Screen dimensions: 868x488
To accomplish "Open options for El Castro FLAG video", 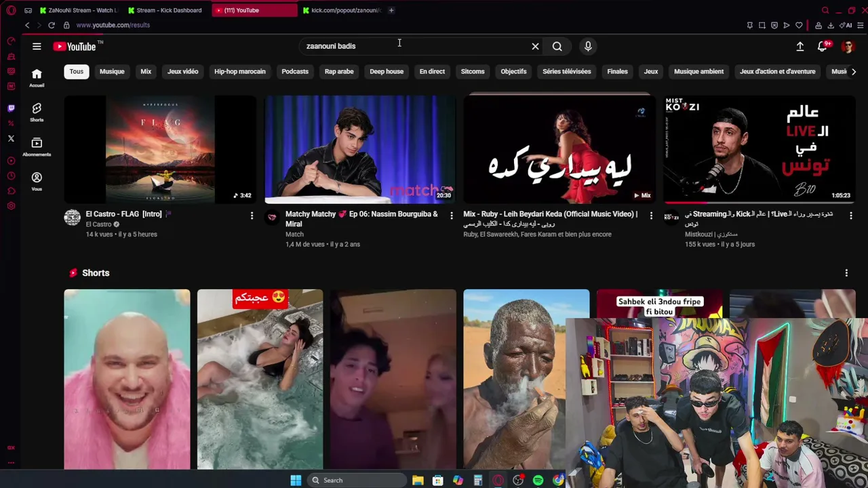I will click(252, 216).
